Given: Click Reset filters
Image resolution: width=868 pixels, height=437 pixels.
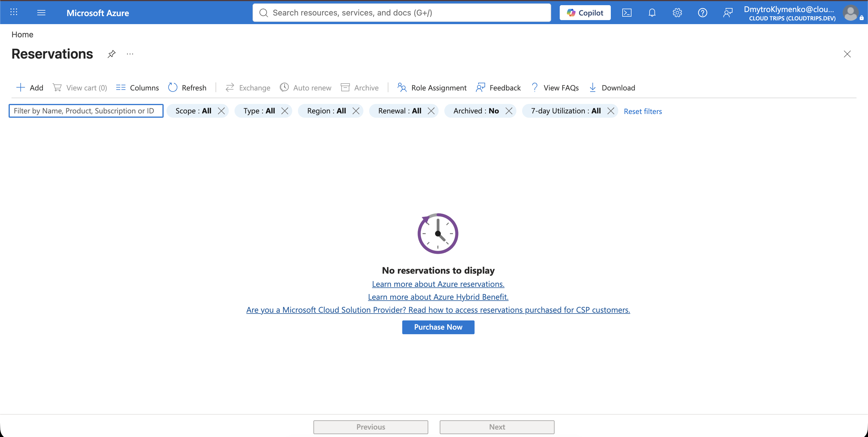Looking at the screenshot, I should (x=643, y=111).
